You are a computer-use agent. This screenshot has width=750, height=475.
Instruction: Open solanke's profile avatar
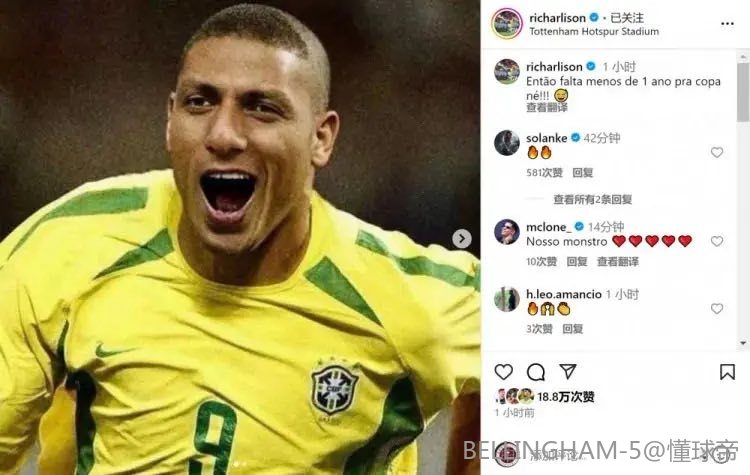tap(507, 143)
